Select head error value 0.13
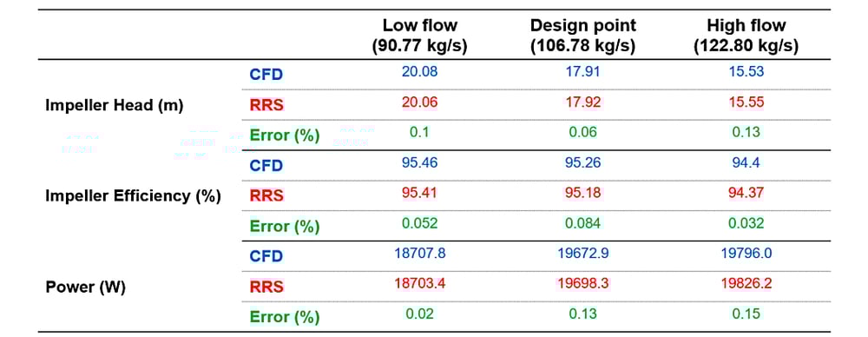This screenshot has width=868, height=337. pos(746,133)
